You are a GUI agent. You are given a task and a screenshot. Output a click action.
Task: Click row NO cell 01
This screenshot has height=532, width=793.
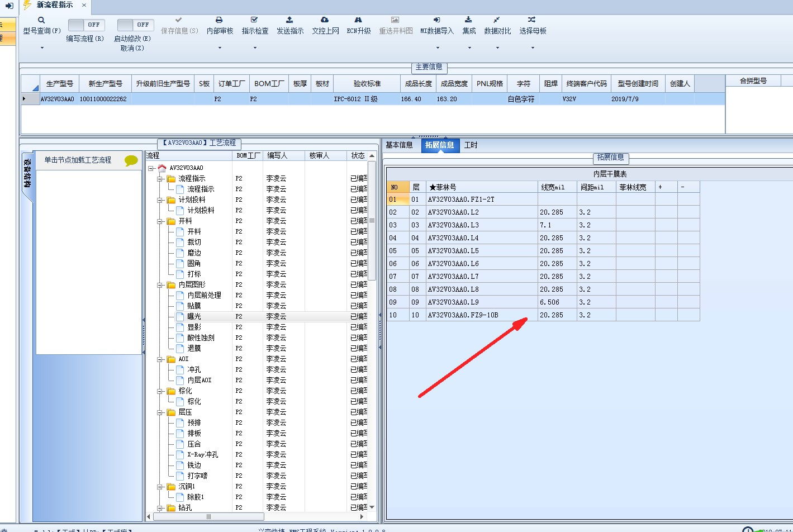click(398, 199)
